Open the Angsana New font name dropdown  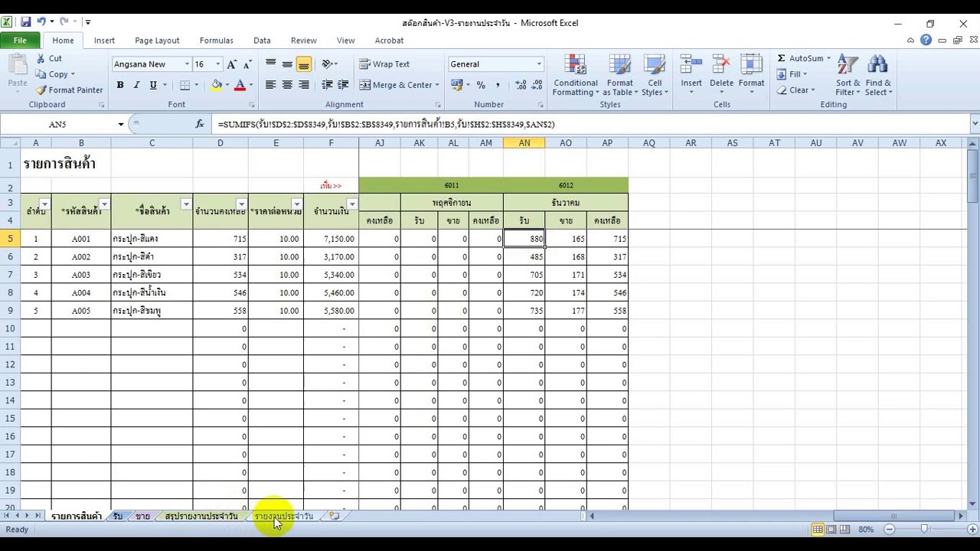pyautogui.click(x=186, y=64)
